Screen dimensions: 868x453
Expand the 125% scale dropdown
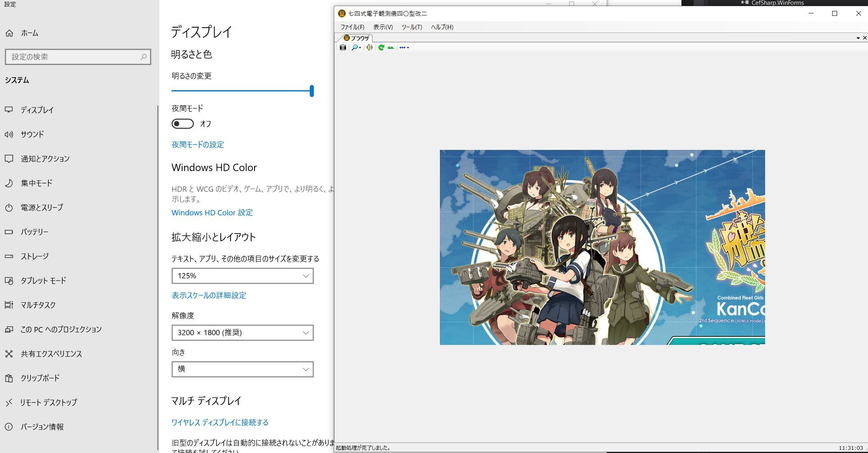[x=242, y=276]
